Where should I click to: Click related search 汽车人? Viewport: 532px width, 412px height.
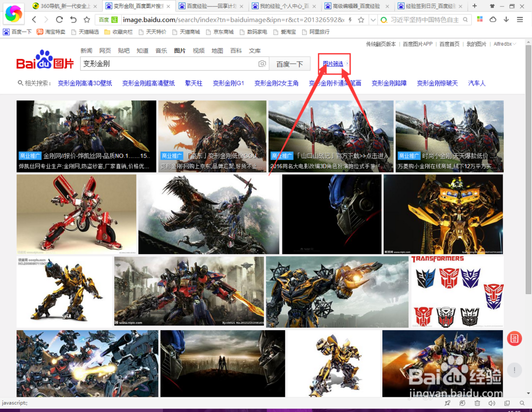(x=477, y=83)
